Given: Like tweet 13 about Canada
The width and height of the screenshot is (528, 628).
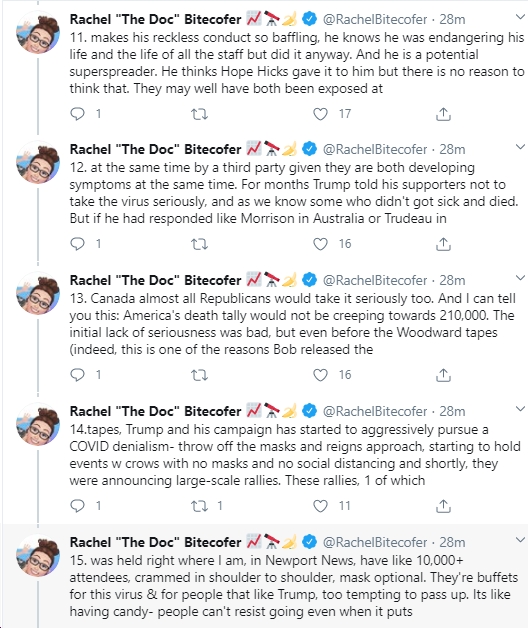Looking at the screenshot, I should [320, 375].
